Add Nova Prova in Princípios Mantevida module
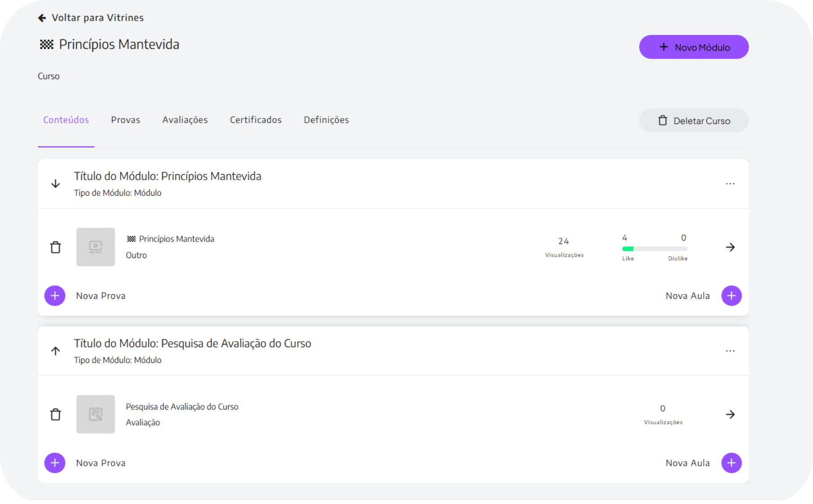The width and height of the screenshot is (813, 504). pyautogui.click(x=55, y=296)
